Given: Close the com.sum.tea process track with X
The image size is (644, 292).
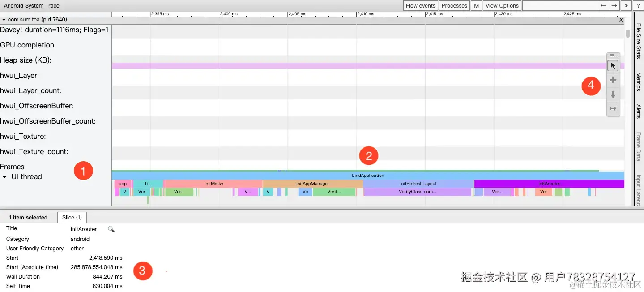Looking at the screenshot, I should [621, 20].
